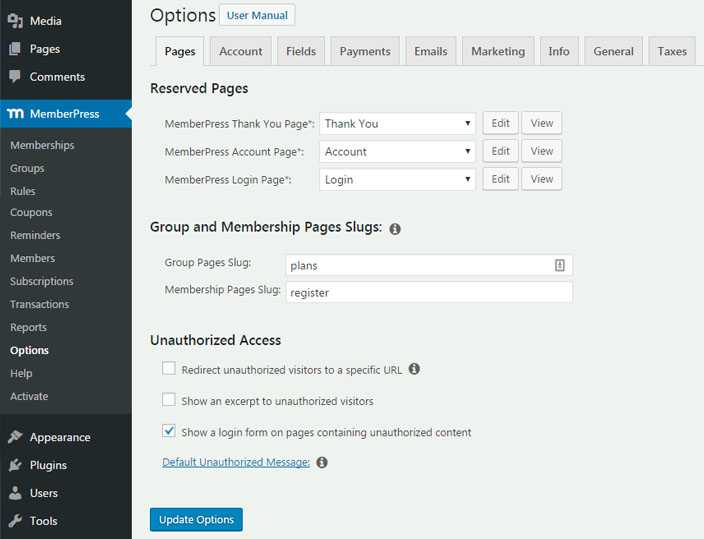This screenshot has height=539, width=704.
Task: Expand the MemberPress Login Page dropdown
Action: click(397, 180)
